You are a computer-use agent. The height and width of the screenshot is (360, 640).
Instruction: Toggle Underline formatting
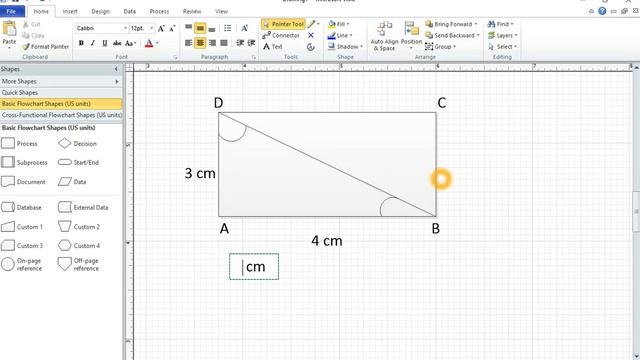tap(104, 43)
